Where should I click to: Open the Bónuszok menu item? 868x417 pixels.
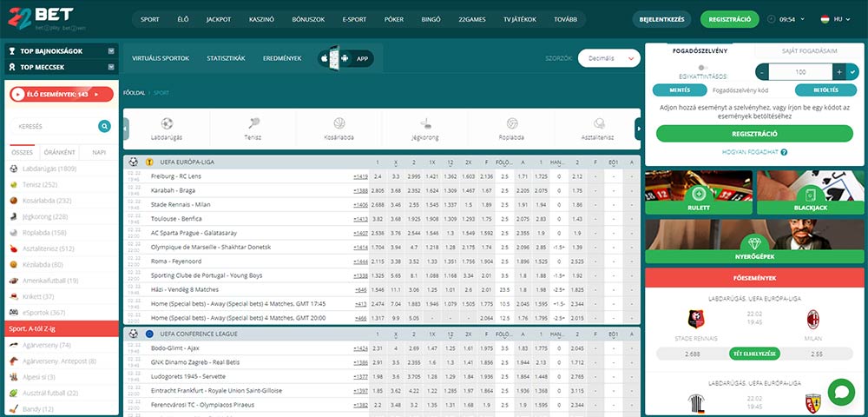click(x=308, y=19)
